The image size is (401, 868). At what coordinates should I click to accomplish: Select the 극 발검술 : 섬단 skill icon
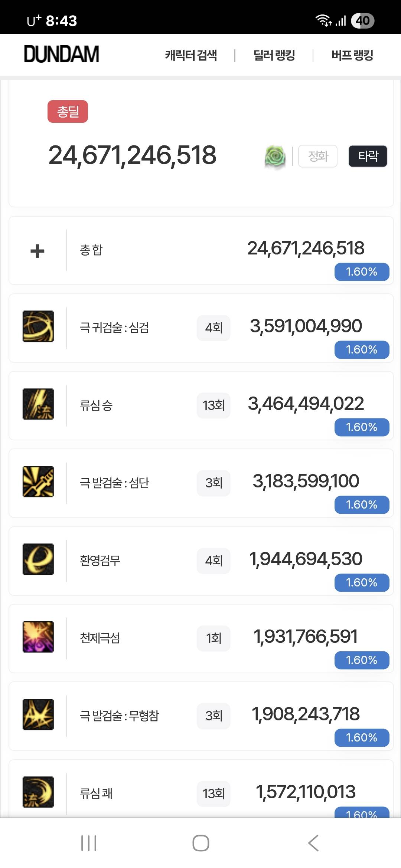(38, 481)
